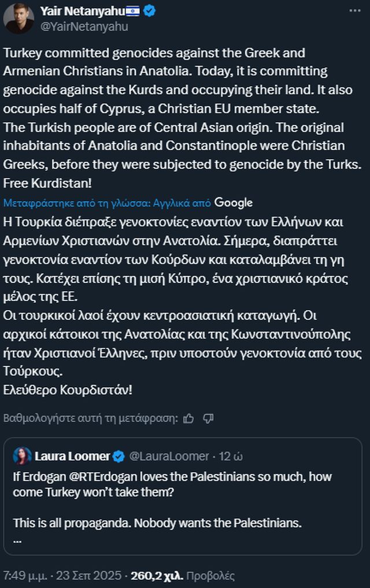Open the quoted tweet card text "This is all propaganda"

[x=157, y=524]
